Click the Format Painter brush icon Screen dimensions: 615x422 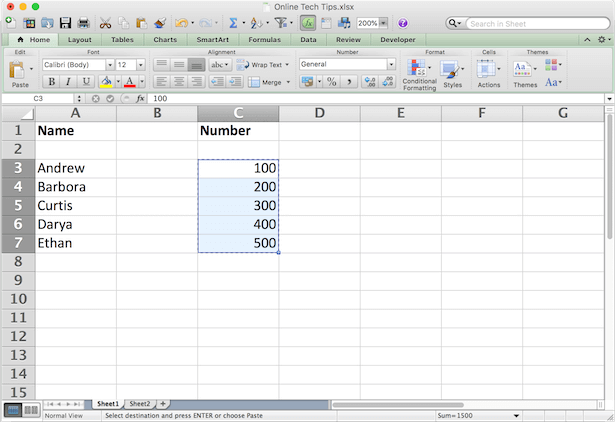[x=160, y=22]
